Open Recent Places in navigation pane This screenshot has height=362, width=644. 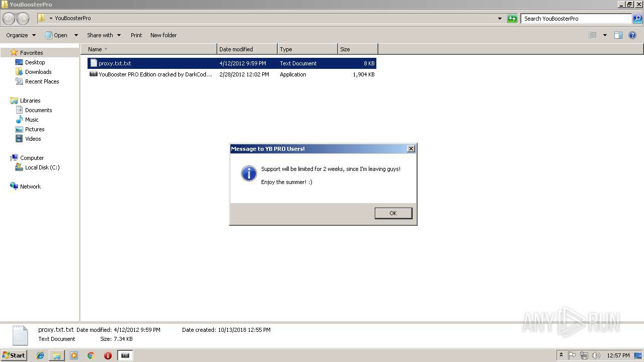pos(42,81)
